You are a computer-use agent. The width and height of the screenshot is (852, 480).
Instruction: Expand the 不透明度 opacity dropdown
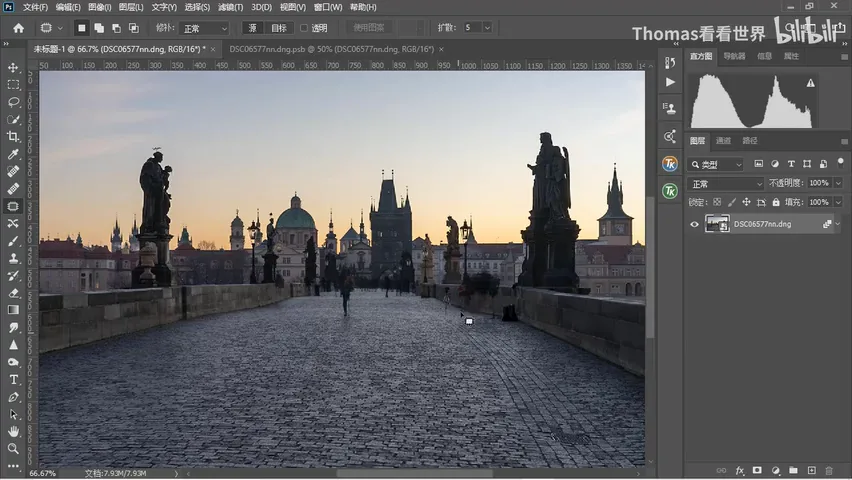tap(838, 183)
